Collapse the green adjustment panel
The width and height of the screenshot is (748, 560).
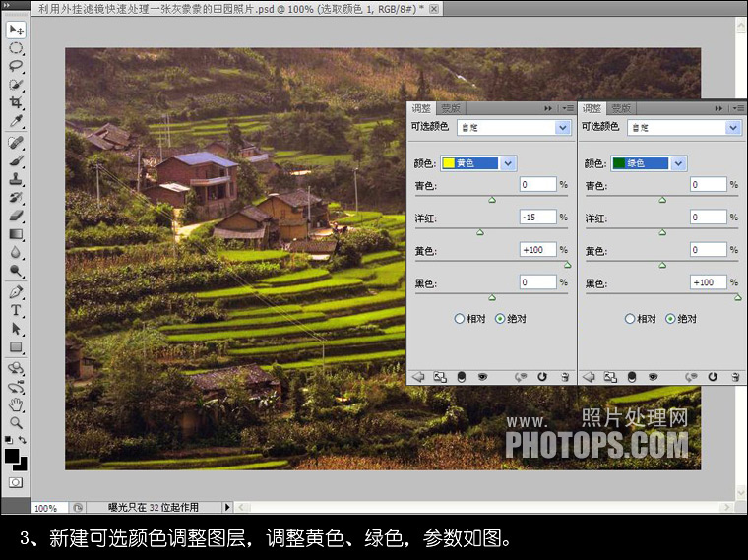[718, 109]
